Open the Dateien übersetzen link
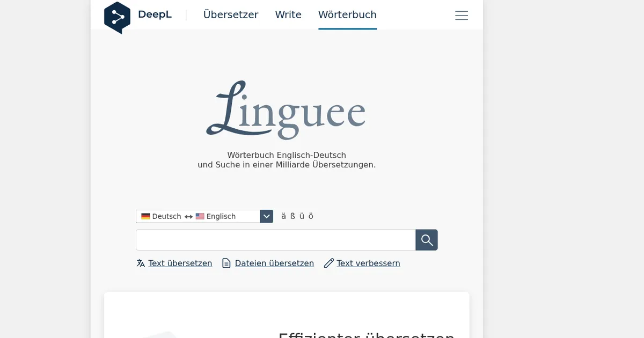Image resolution: width=644 pixels, height=338 pixels. [274, 263]
